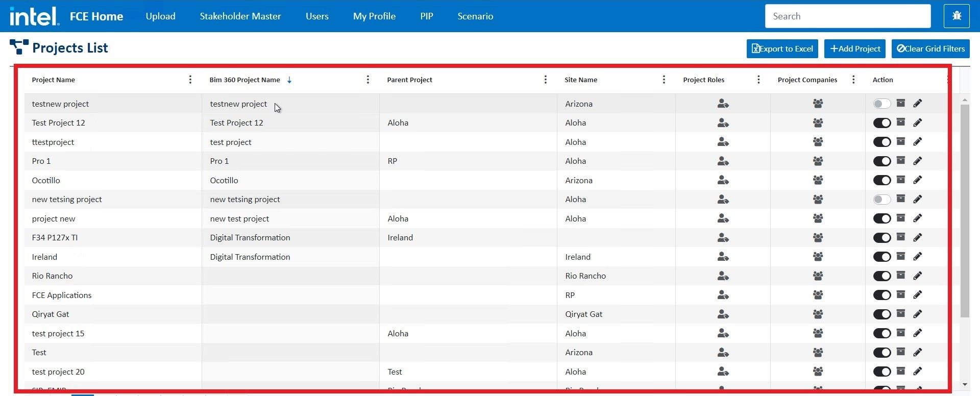Click edit pencil for Rio Rancho project

click(917, 276)
